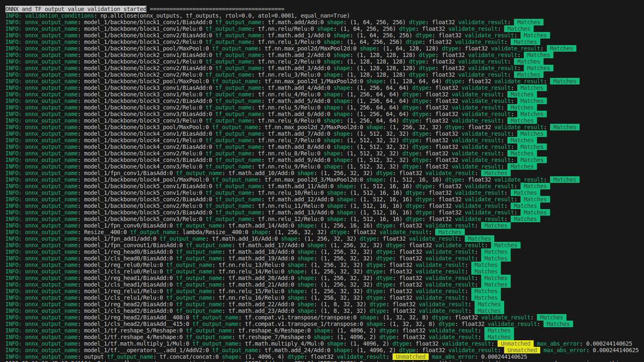Click shape '(1, 256, 64, 64)' on block3_conv1/BiasAdd row

point(384,88)
